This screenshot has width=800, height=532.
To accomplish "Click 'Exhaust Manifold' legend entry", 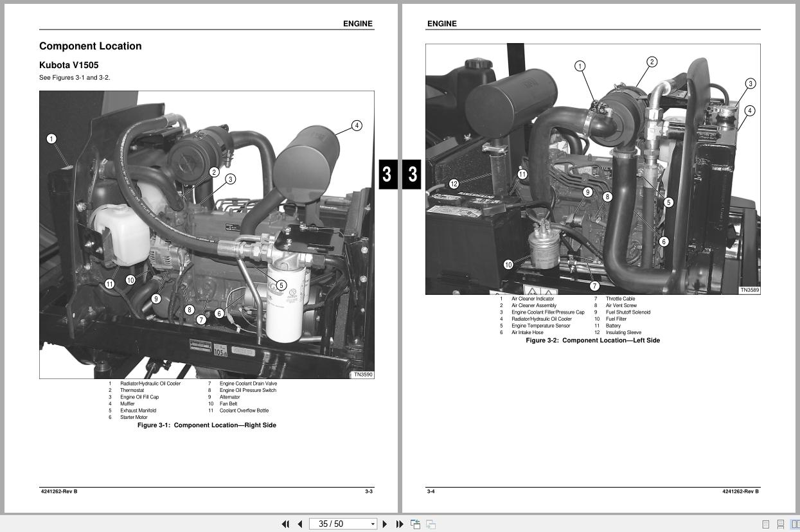I will [x=138, y=411].
